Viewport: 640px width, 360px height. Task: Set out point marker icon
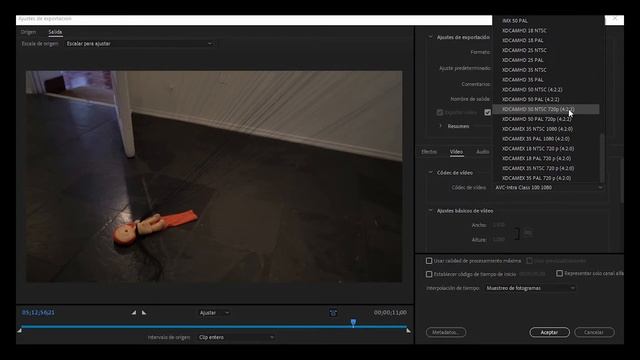144,313
